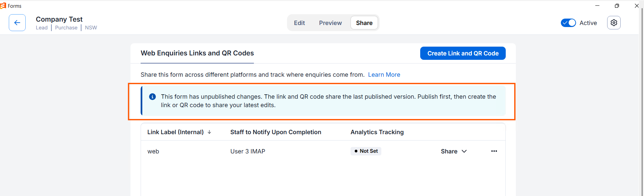This screenshot has width=644, height=196.
Task: Switch to the Preview tab
Action: (x=330, y=23)
